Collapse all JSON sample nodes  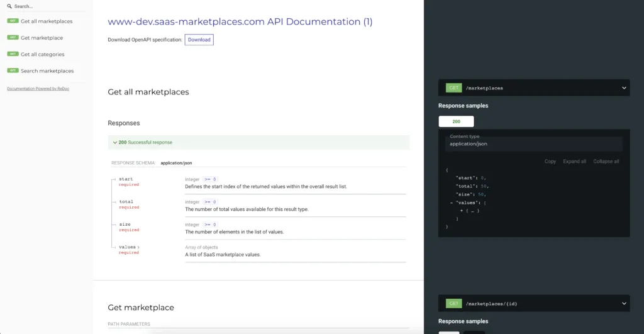(x=606, y=162)
